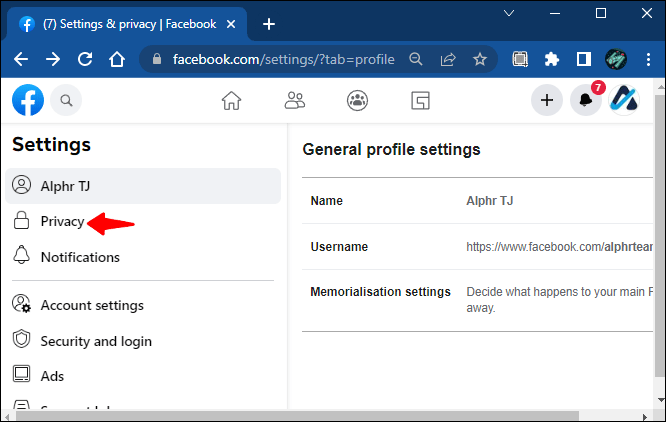
Task: Open the Groups icon in the top navigation
Action: (357, 101)
